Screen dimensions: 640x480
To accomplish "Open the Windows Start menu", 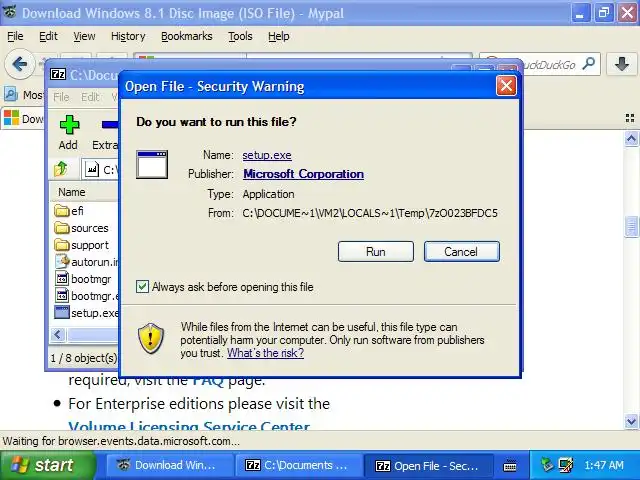I will [x=47, y=465].
